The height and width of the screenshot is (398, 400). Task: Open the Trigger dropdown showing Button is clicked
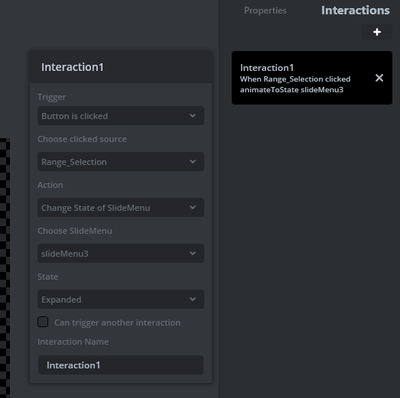(121, 116)
